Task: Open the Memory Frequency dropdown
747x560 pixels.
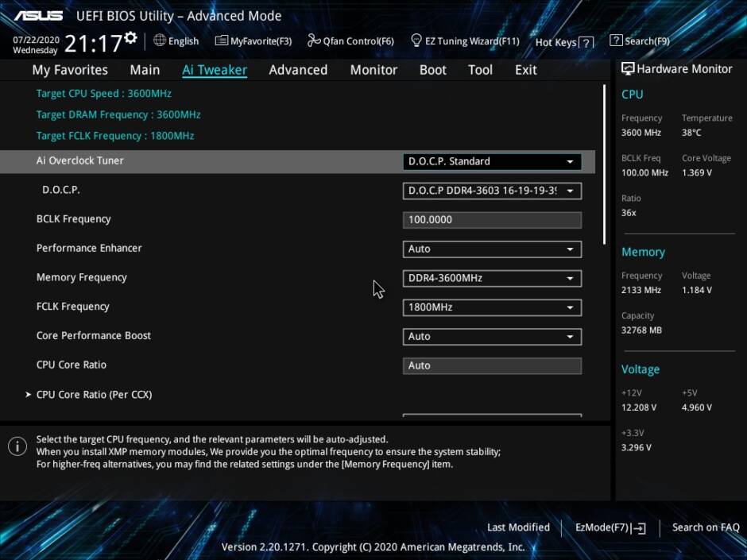Action: coord(492,278)
